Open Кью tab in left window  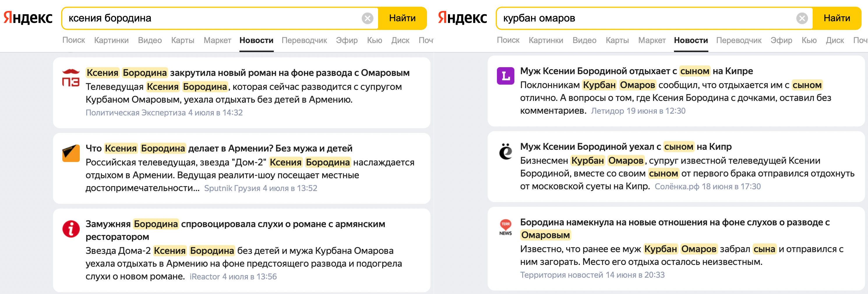[x=374, y=40]
